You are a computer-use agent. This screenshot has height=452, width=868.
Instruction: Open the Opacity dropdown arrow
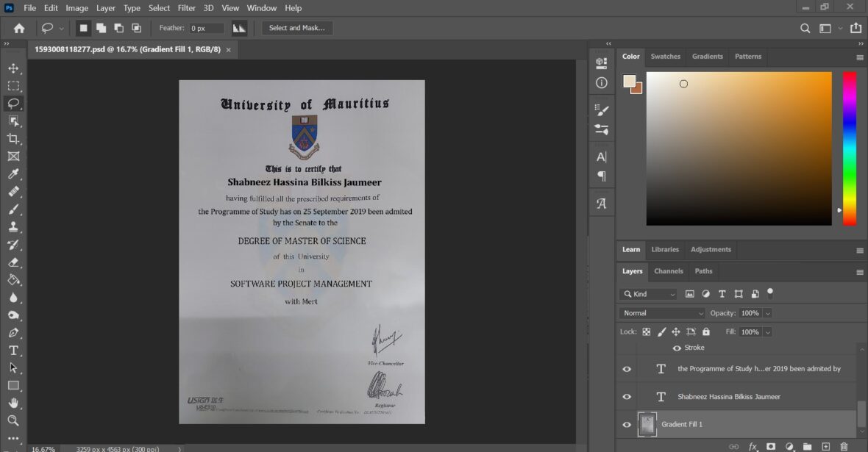pyautogui.click(x=767, y=312)
